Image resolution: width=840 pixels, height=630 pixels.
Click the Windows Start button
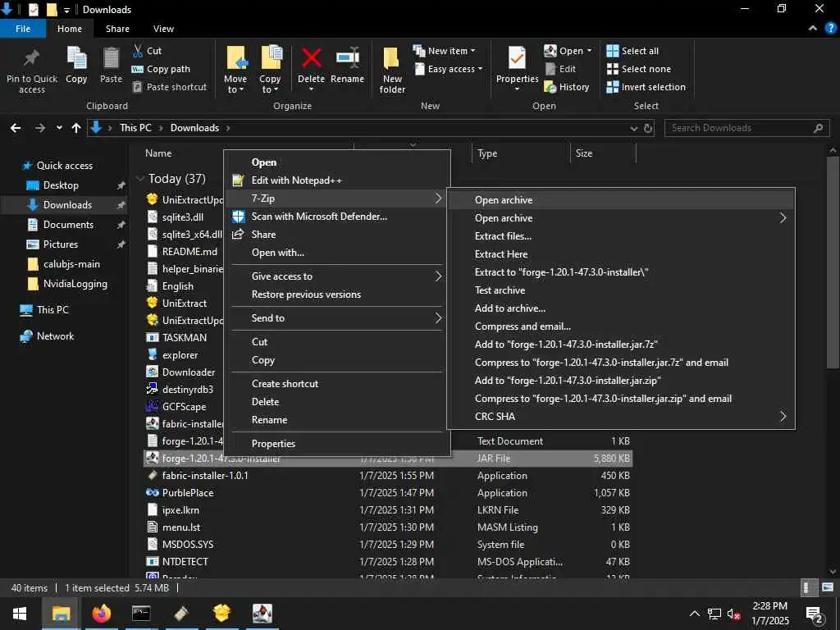pos(20,614)
